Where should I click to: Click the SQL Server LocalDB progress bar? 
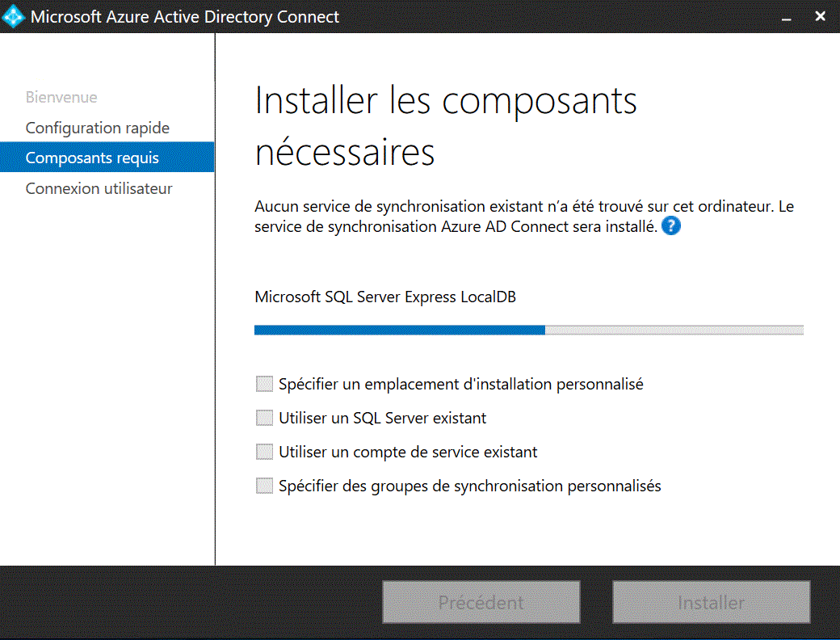529,330
